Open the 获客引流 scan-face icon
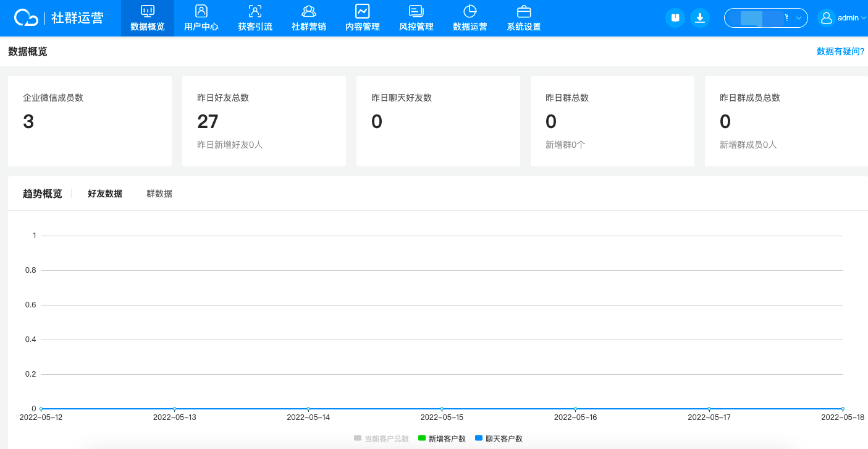The width and height of the screenshot is (868, 449). [255, 11]
